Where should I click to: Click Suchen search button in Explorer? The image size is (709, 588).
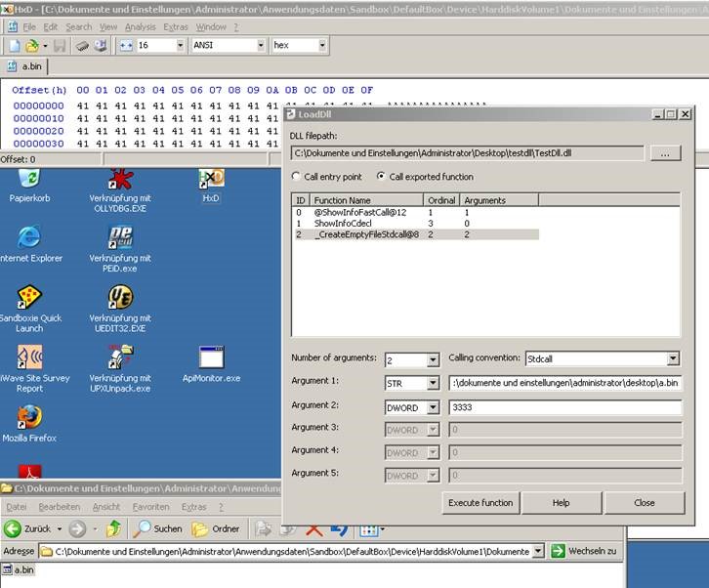pyautogui.click(x=157, y=528)
